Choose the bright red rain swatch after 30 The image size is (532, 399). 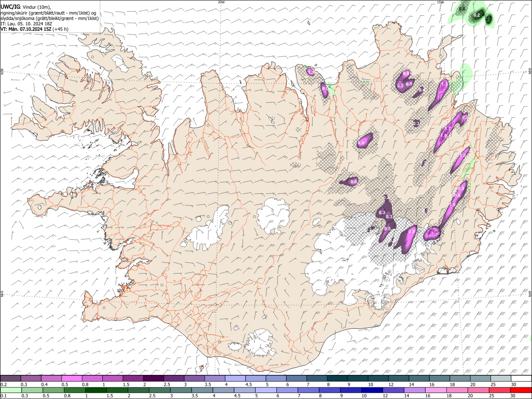521,390
